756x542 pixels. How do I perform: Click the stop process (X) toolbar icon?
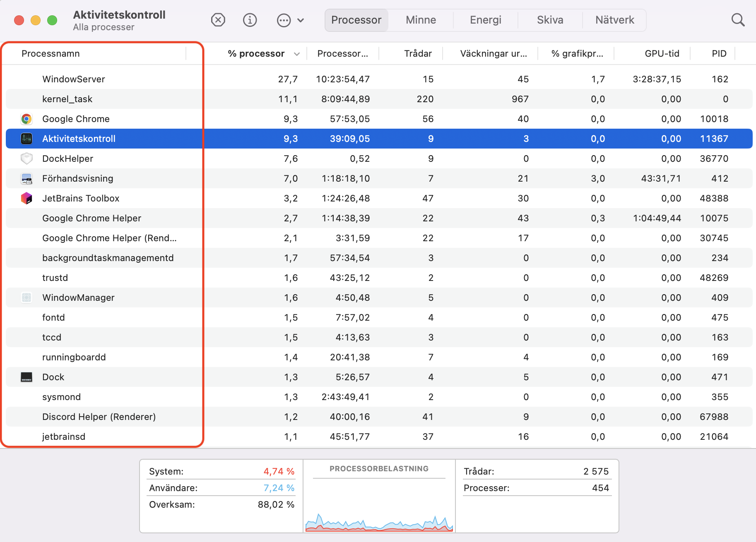tap(218, 20)
